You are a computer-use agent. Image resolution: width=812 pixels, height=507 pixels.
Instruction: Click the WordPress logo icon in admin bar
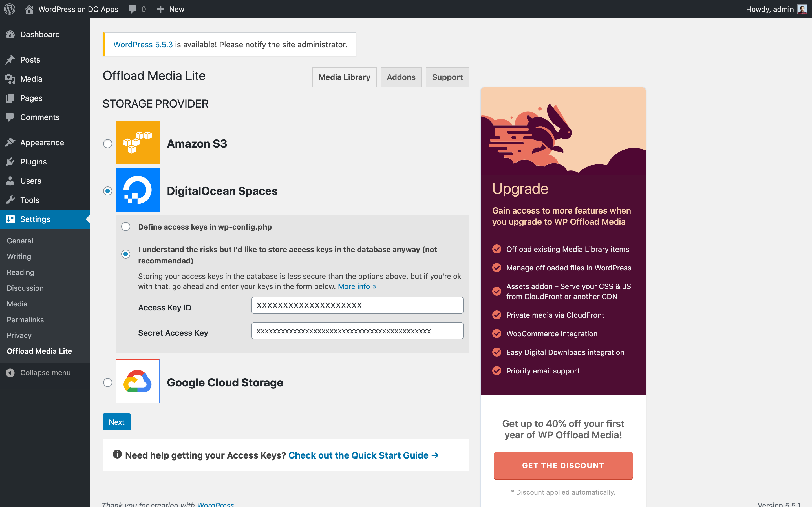[10, 9]
